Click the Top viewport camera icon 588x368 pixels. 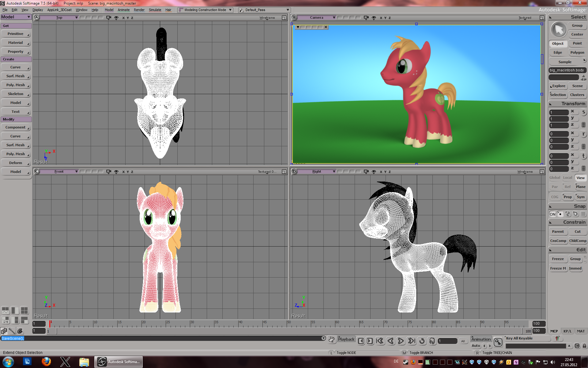[108, 18]
